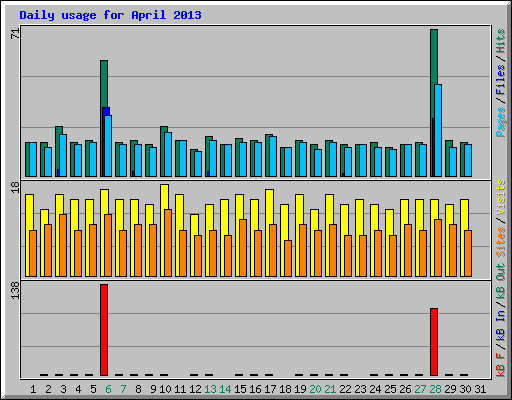Screen dimensions: 512x400
Task: Click day label '7' on the x-axis
Action: click(x=123, y=389)
